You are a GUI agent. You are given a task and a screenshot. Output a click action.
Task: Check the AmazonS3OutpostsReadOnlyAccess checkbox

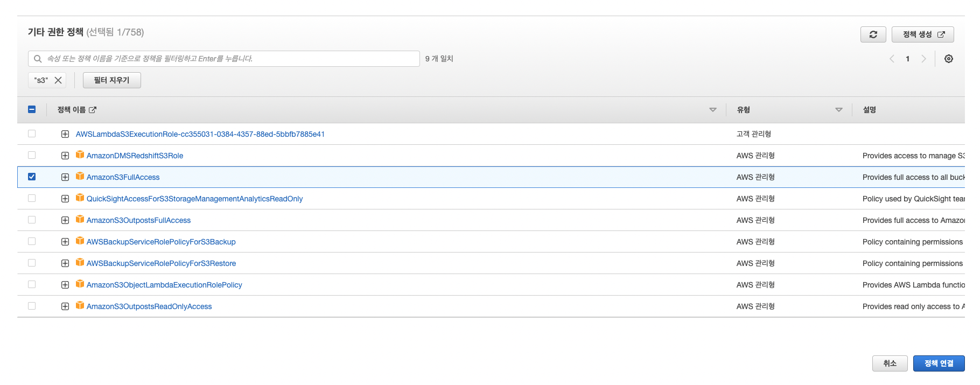click(32, 306)
